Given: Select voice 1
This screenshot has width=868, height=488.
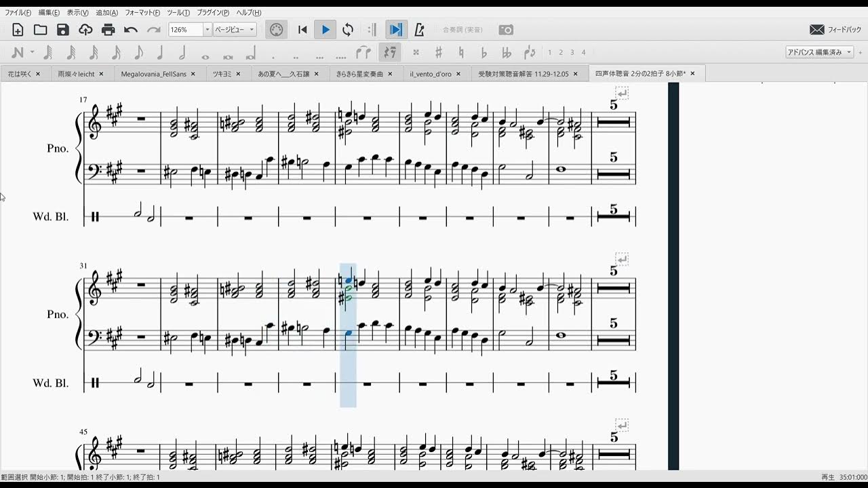Looking at the screenshot, I should (x=550, y=52).
